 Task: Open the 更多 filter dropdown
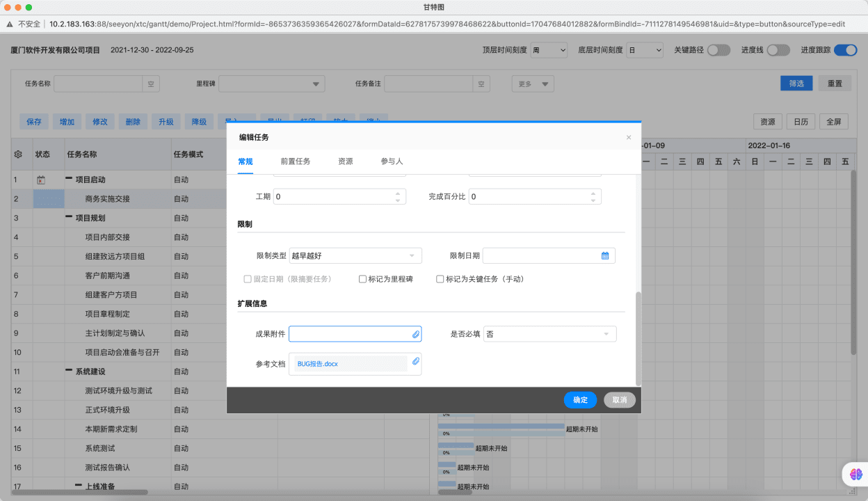click(x=533, y=83)
